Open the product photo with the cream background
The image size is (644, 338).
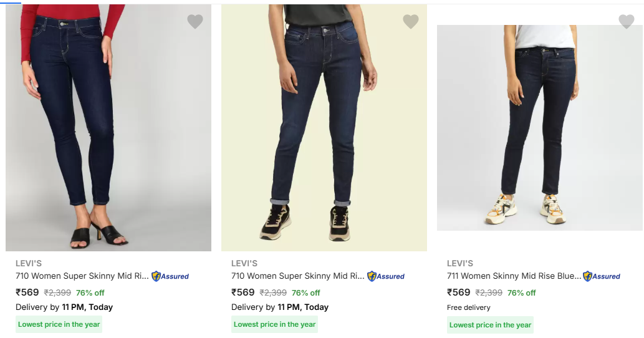click(x=324, y=128)
